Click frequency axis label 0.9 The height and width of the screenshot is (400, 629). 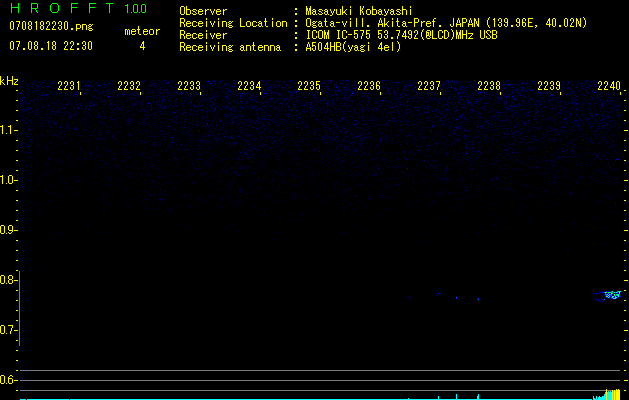point(9,230)
